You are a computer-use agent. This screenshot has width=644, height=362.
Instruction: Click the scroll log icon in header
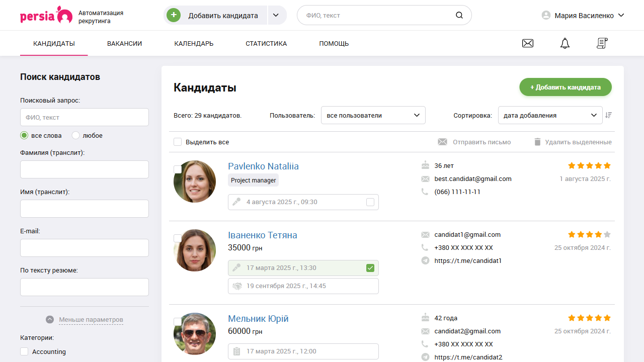[x=602, y=43]
